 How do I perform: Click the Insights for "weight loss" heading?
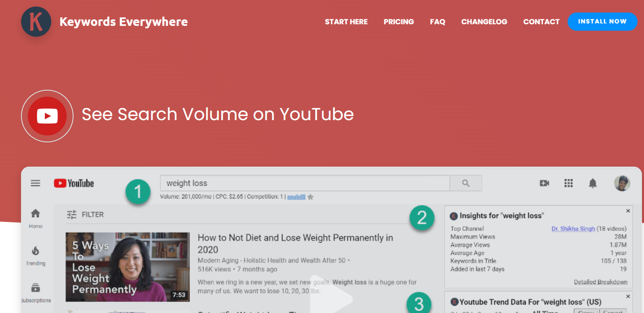point(502,216)
